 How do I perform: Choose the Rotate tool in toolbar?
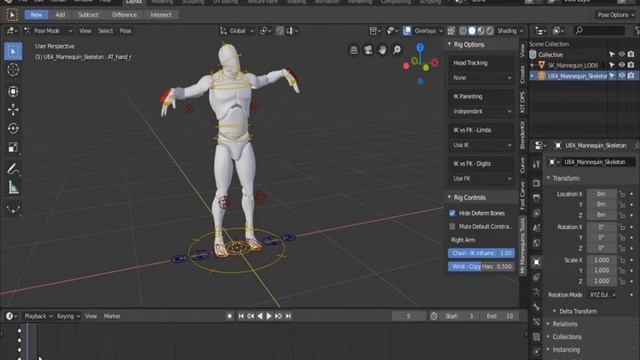point(13,128)
